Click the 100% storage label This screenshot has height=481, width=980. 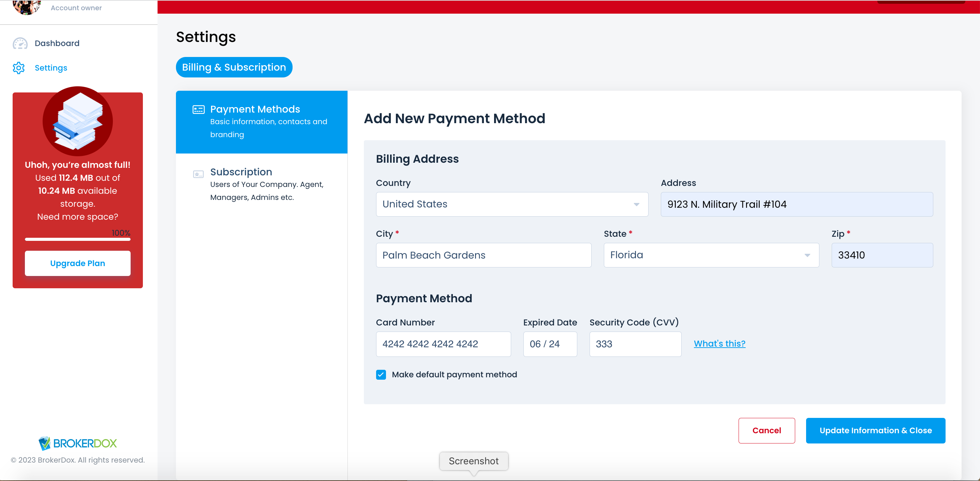point(121,233)
